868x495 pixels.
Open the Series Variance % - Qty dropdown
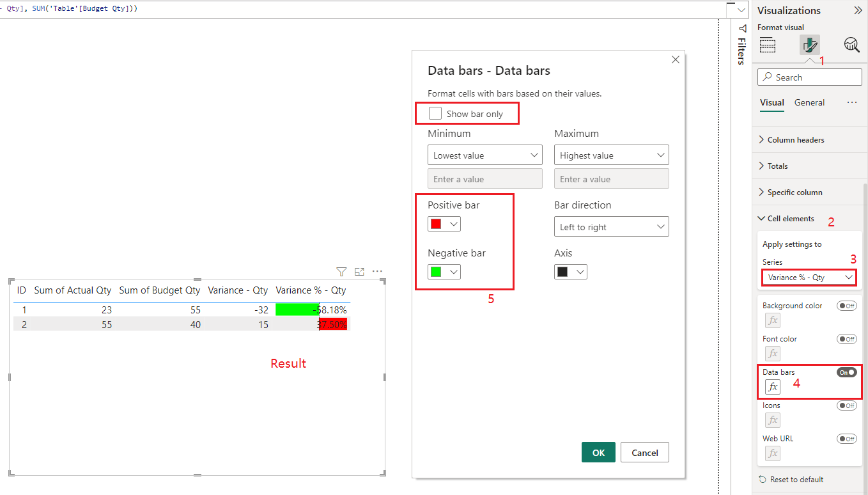[x=809, y=278]
